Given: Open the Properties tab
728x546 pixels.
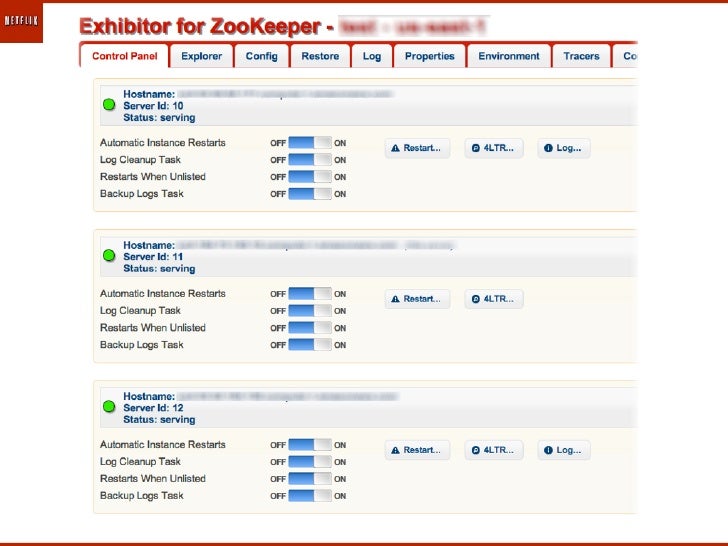Looking at the screenshot, I should click(x=429, y=56).
